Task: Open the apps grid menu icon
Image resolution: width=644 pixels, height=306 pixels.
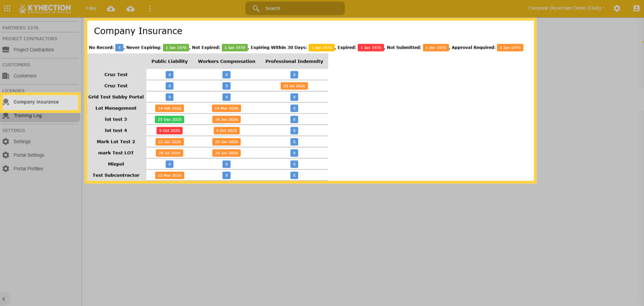Action: click(7, 8)
